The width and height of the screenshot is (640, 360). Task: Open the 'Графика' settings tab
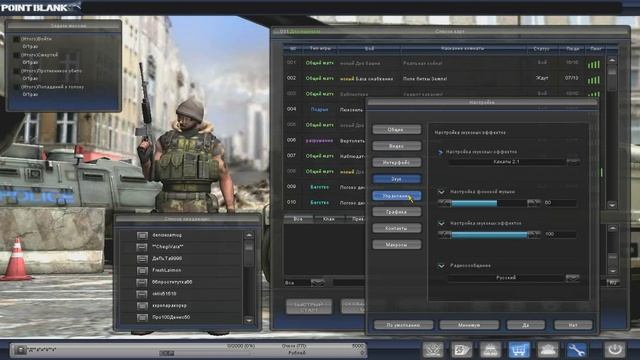point(396,212)
